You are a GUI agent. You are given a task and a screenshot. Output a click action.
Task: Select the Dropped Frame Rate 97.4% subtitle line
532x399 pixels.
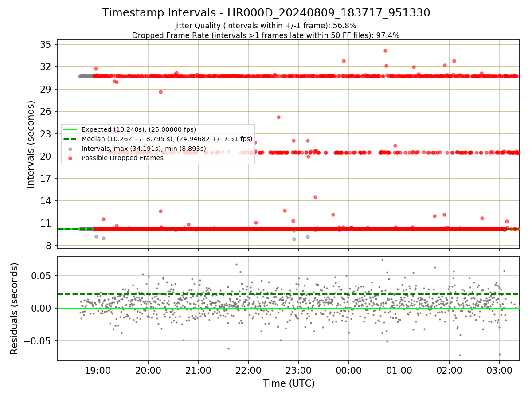click(266, 35)
